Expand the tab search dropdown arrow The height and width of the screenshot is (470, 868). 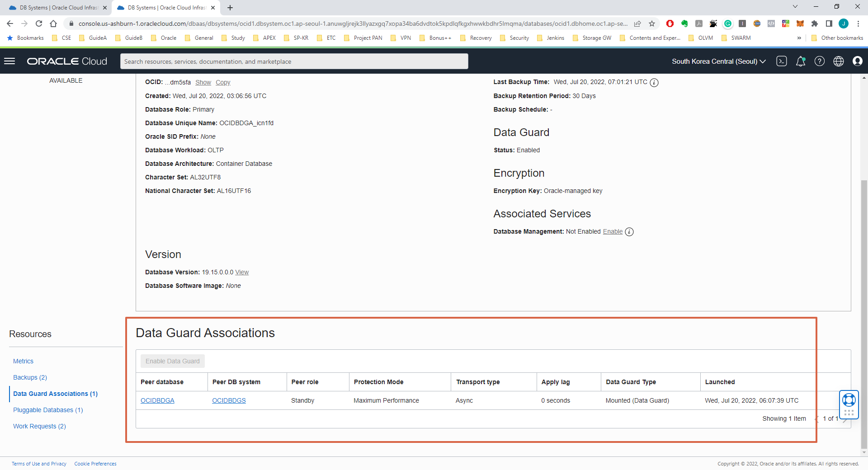coord(795,6)
